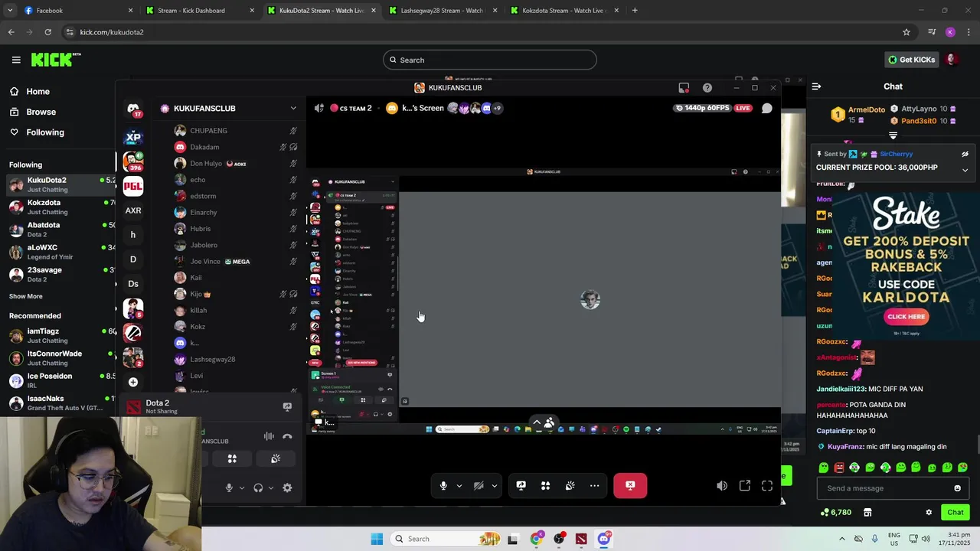Open the activities icon in call controls

[x=546, y=485]
